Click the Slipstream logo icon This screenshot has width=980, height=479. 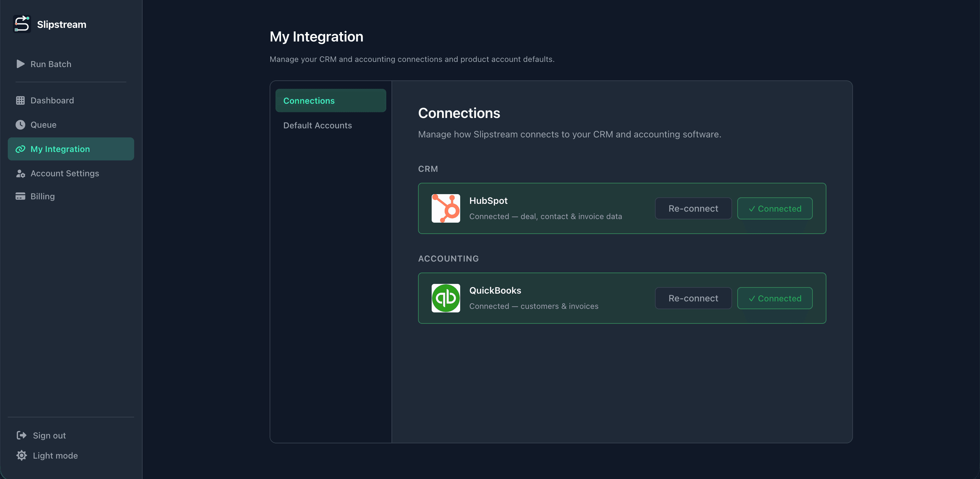[x=22, y=24]
